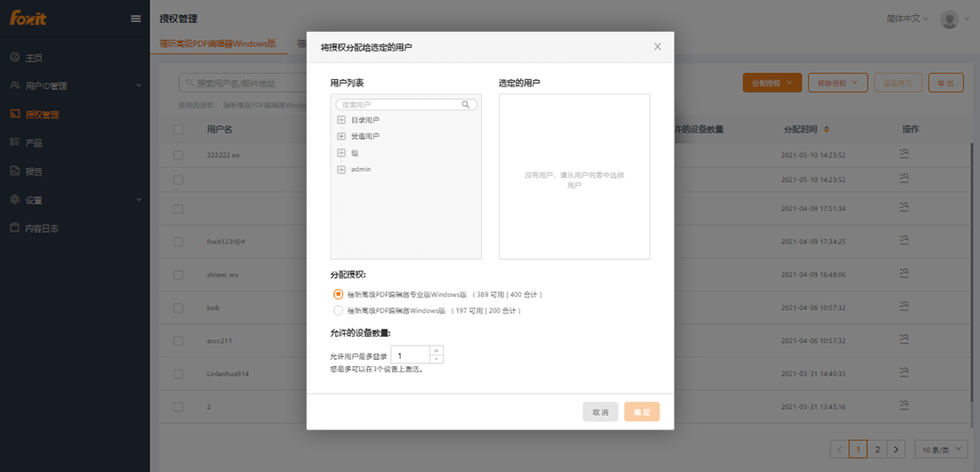Collapse sidebar with hamburger menu icon
The width and height of the screenshot is (980, 472).
(x=135, y=19)
